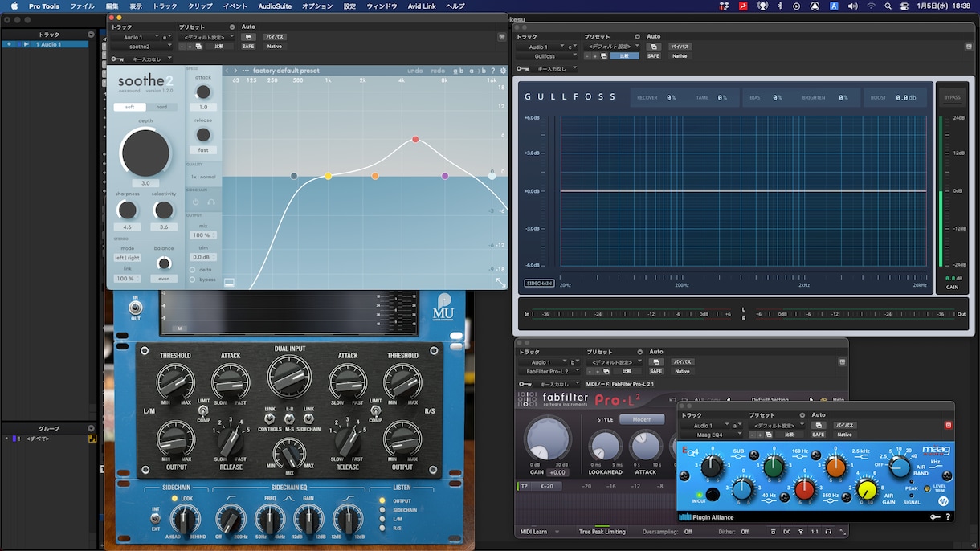The height and width of the screenshot is (551, 980).
Task: Open the Audio 1 track selector in soothe2 window
Action: [x=137, y=37]
